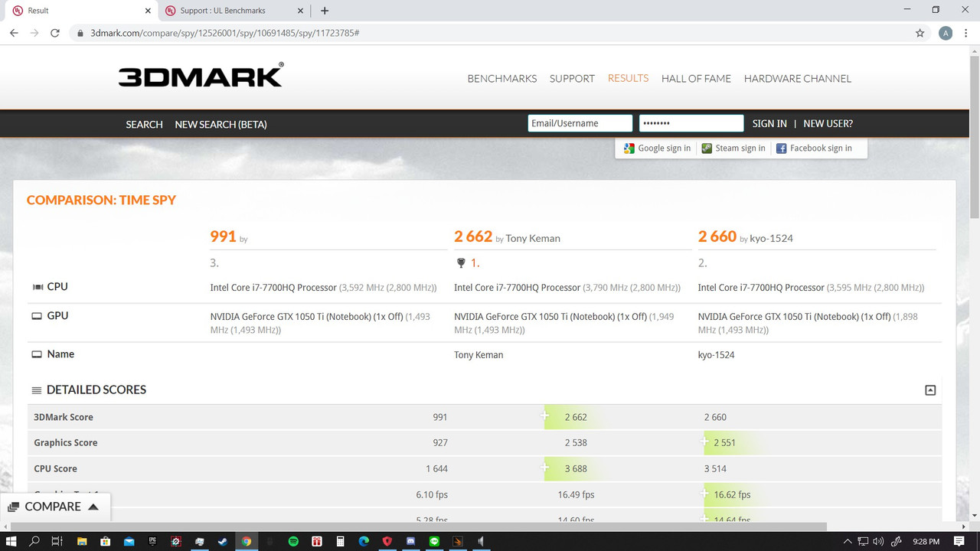
Task: Open Discord from the taskbar
Action: pos(411,541)
